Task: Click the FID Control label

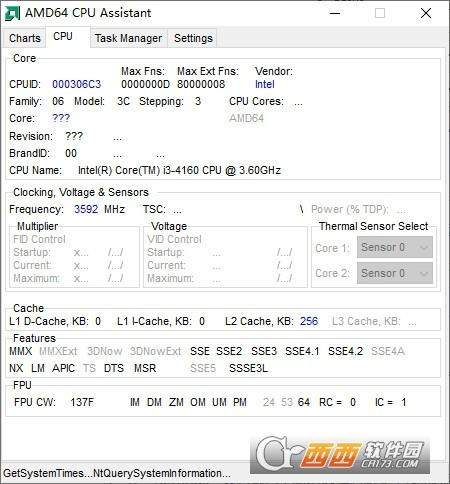Action: [39, 239]
